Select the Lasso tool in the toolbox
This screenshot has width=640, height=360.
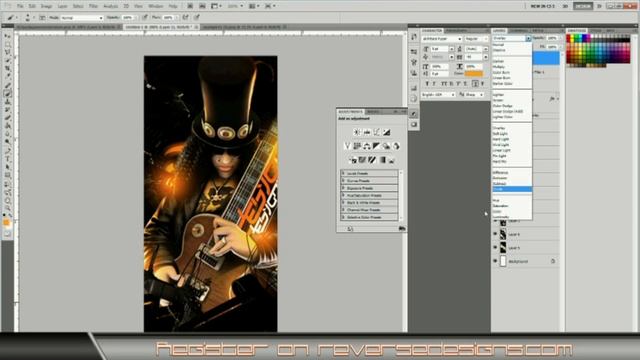point(7,53)
